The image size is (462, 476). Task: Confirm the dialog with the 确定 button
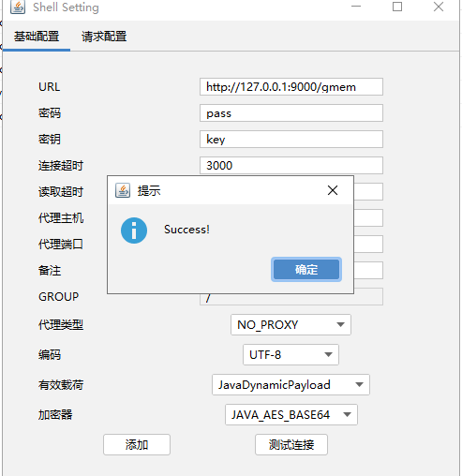pyautogui.click(x=306, y=270)
